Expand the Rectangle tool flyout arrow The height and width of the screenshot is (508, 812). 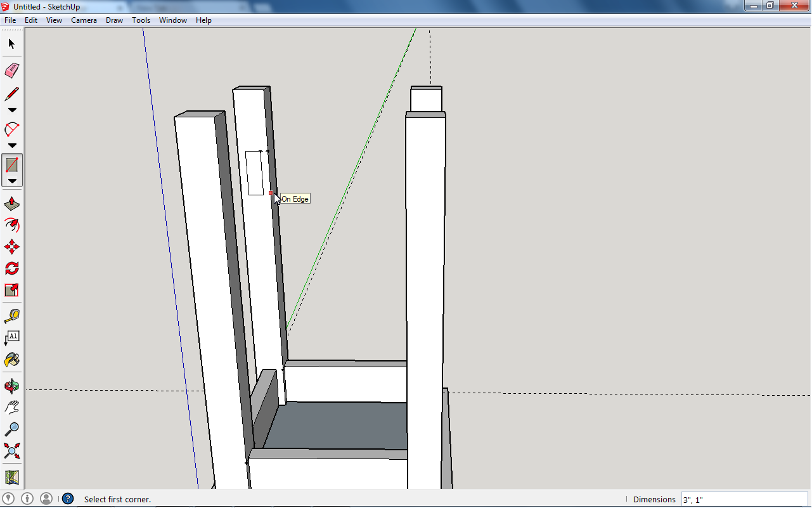click(11, 181)
